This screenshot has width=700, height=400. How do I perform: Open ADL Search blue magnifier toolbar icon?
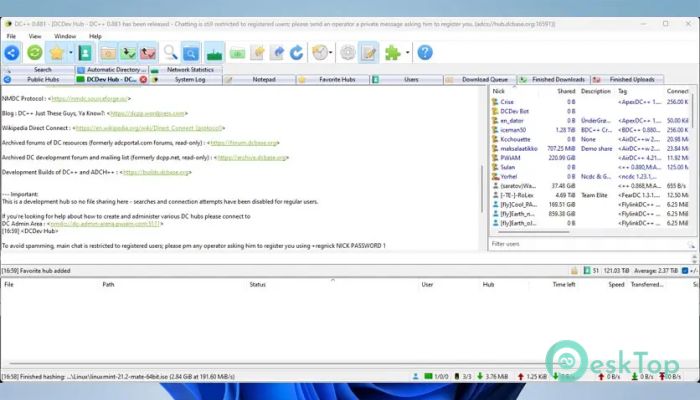coord(191,53)
